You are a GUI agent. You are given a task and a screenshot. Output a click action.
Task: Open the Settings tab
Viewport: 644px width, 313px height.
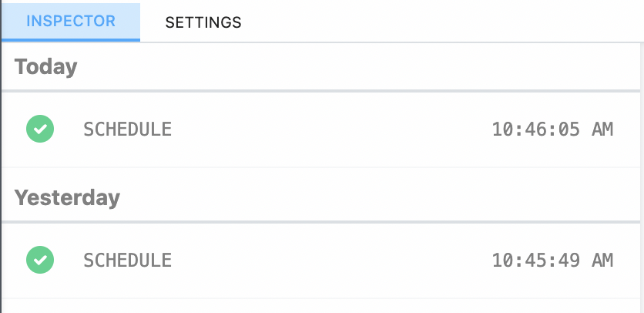pos(203,22)
